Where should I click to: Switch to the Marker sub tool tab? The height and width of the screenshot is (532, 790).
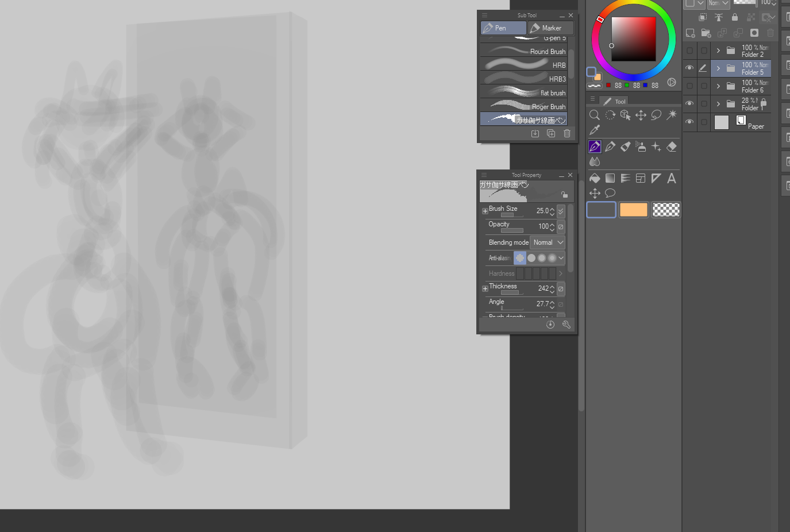coord(550,28)
